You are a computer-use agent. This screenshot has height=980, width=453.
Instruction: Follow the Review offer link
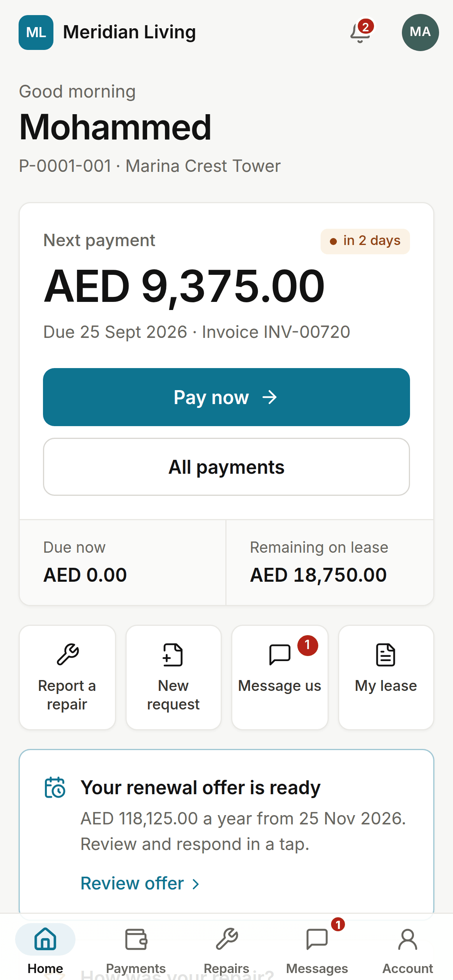click(x=132, y=883)
